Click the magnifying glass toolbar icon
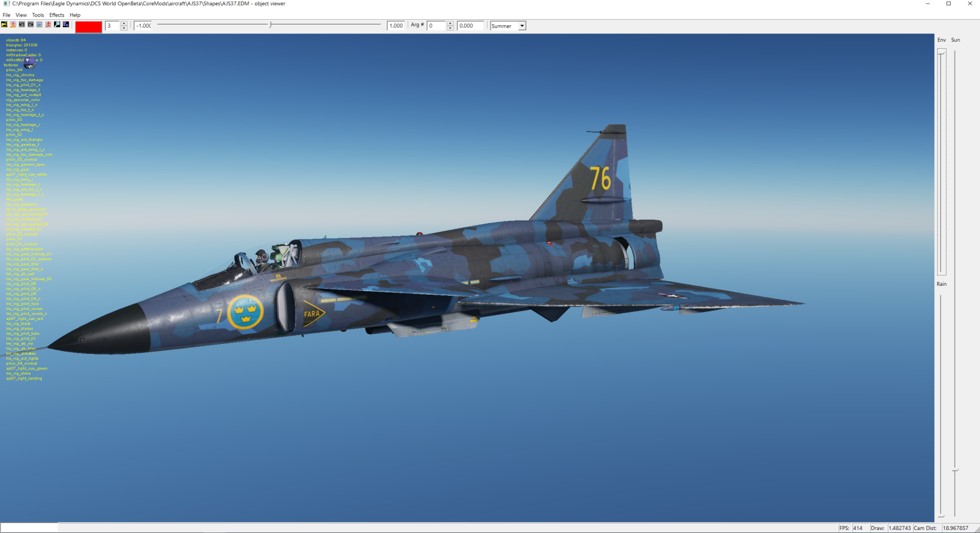Screen dimensions: 980x533 pos(57,25)
